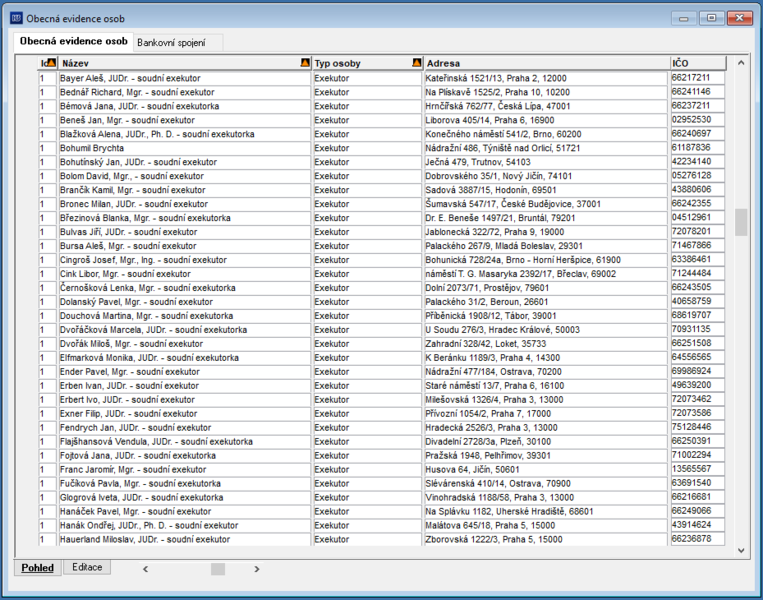
Task: Click the application icon in the title bar
Action: pyautogui.click(x=17, y=18)
